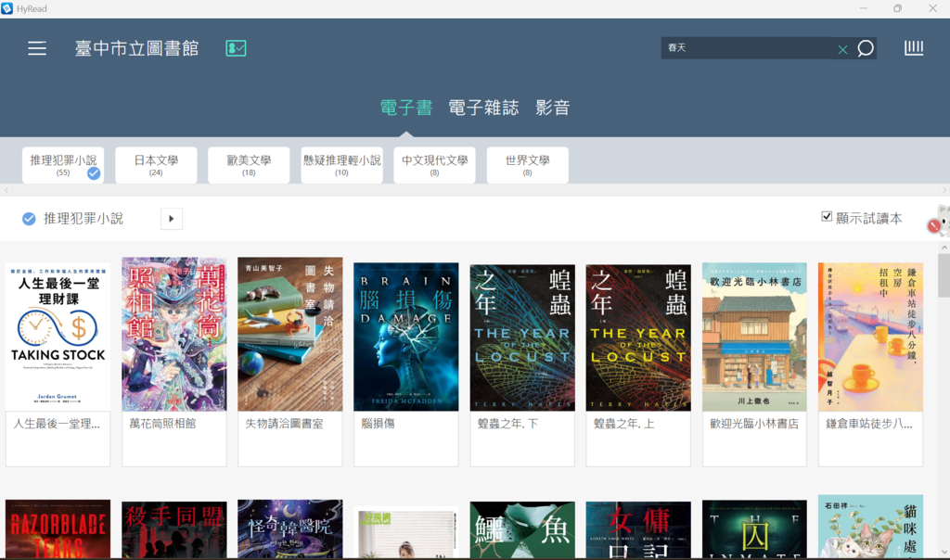Open the 殺手同盟 book cover

[x=173, y=529]
